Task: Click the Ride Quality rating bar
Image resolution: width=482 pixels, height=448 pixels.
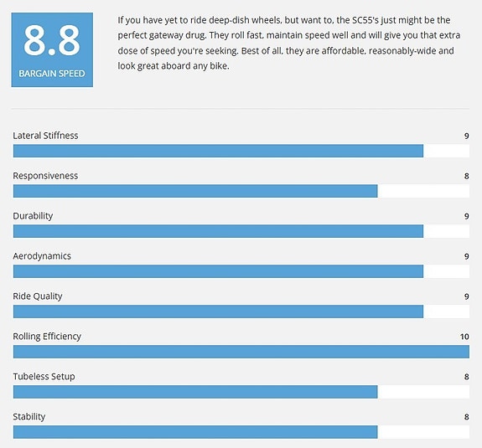Action: (x=241, y=312)
